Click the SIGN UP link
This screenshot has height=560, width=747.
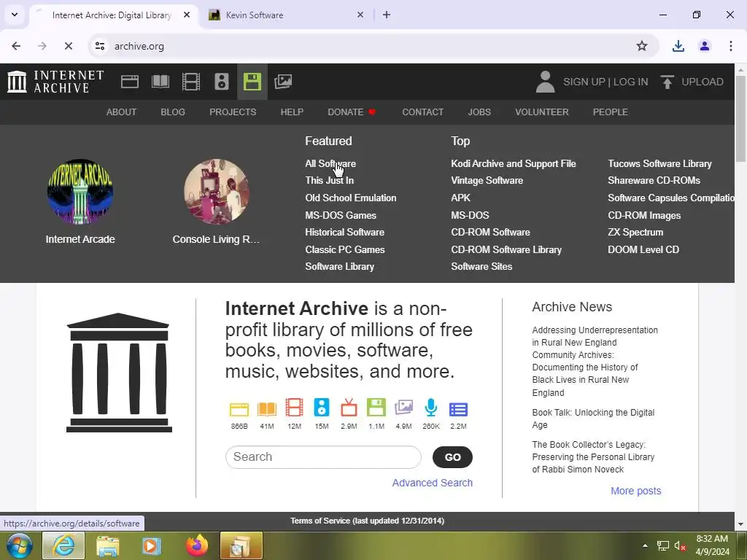pos(584,82)
